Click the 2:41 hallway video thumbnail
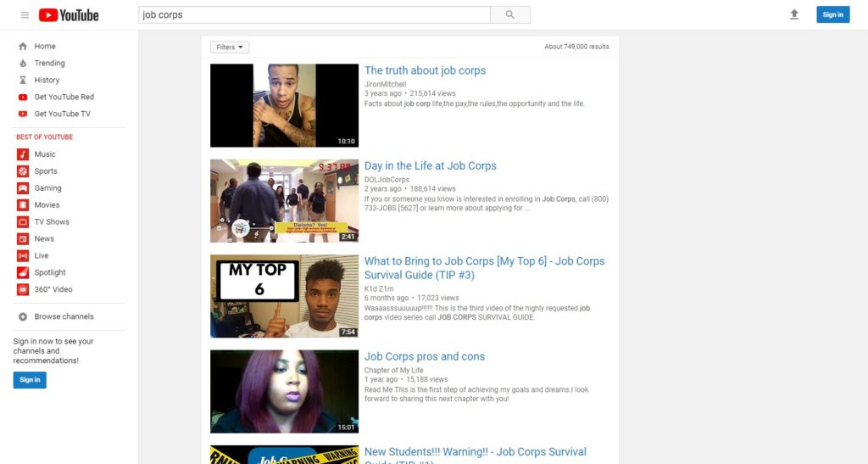Image resolution: width=868 pixels, height=464 pixels. pos(285,201)
